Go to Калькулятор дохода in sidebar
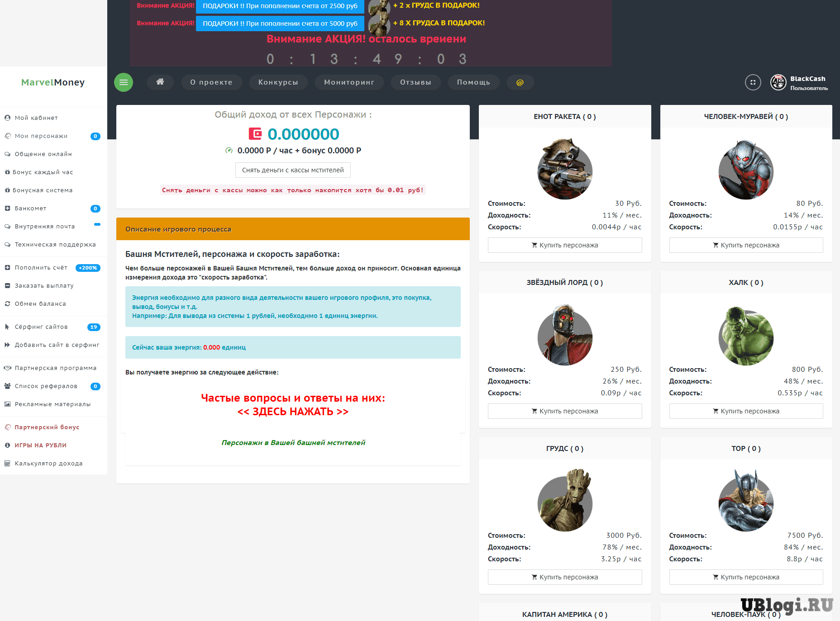This screenshot has width=840, height=621. pyautogui.click(x=48, y=464)
